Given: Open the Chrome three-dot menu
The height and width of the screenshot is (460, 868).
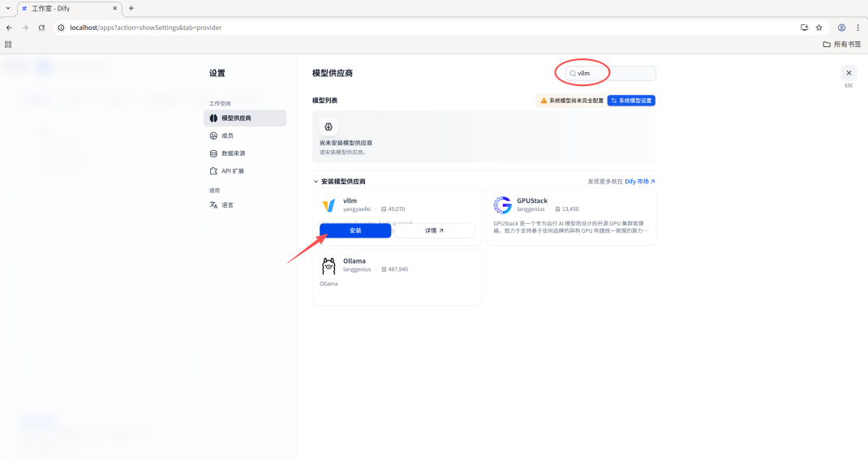Looking at the screenshot, I should pyautogui.click(x=858, y=28).
